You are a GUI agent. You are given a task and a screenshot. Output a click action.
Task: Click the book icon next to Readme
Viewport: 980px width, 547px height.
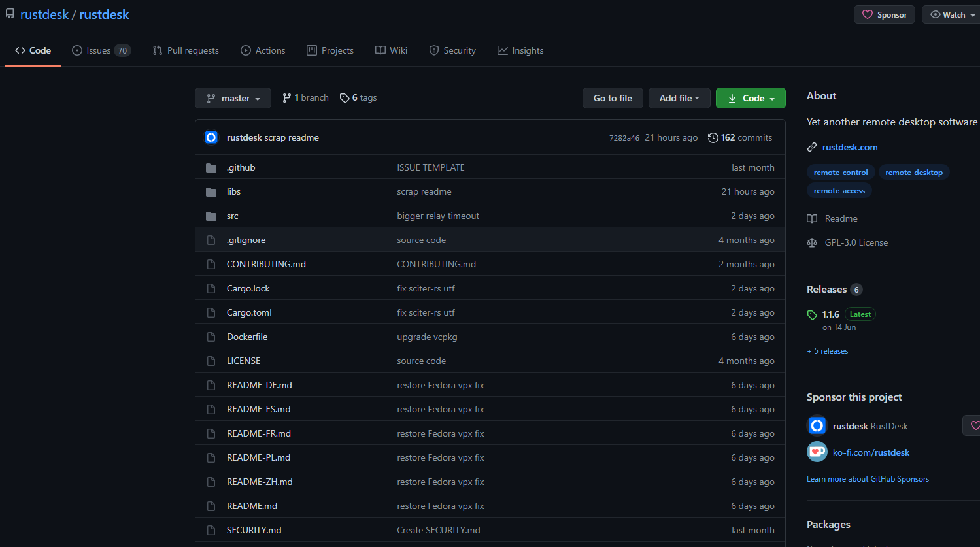click(812, 219)
